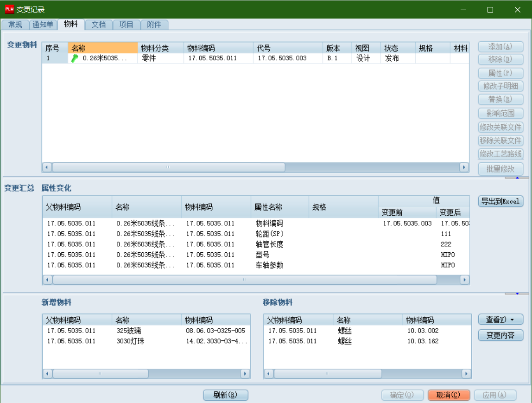Sort by 物料编码 column in 变更物料
Screen dimensions: 532x403
218,48
